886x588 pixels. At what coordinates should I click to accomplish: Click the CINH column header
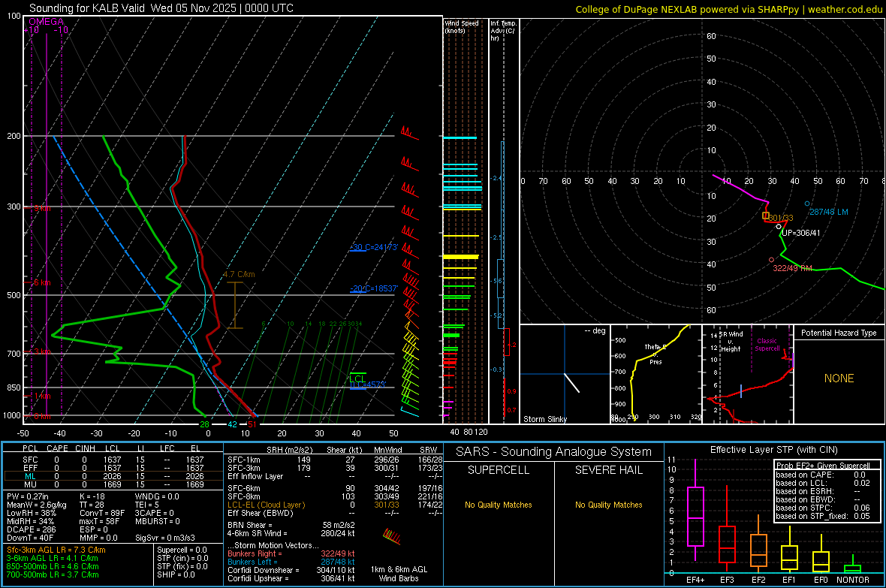point(85,448)
